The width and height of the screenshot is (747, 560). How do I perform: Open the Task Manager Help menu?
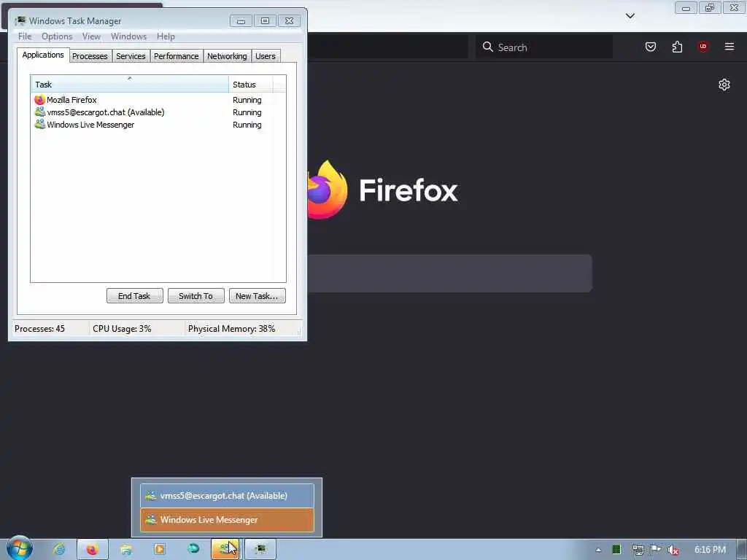pos(166,36)
